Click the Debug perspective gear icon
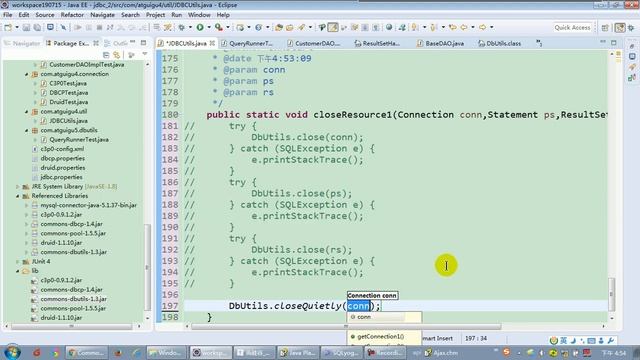Viewport: 640px width, 360px height. coord(631,27)
